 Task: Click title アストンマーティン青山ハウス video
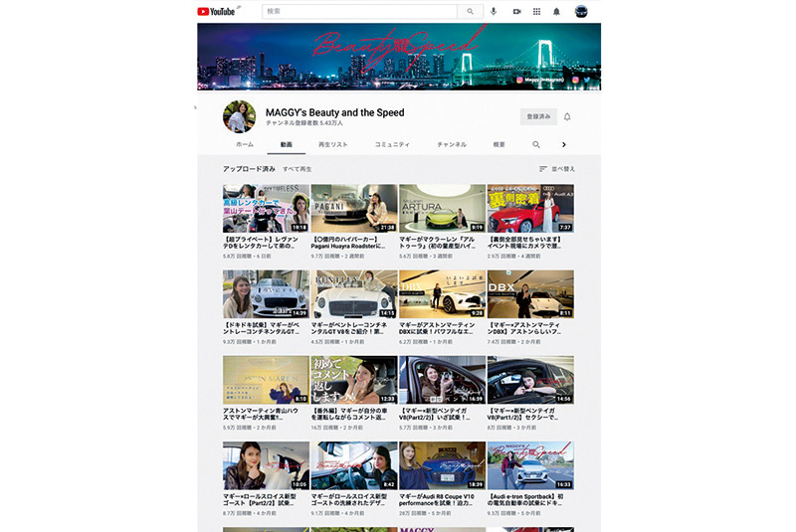pyautogui.click(x=261, y=414)
